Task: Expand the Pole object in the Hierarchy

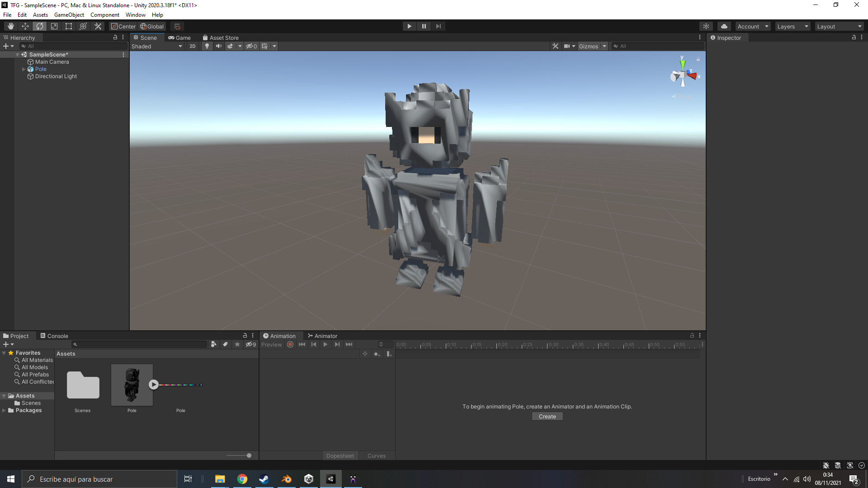Action: pyautogui.click(x=24, y=69)
